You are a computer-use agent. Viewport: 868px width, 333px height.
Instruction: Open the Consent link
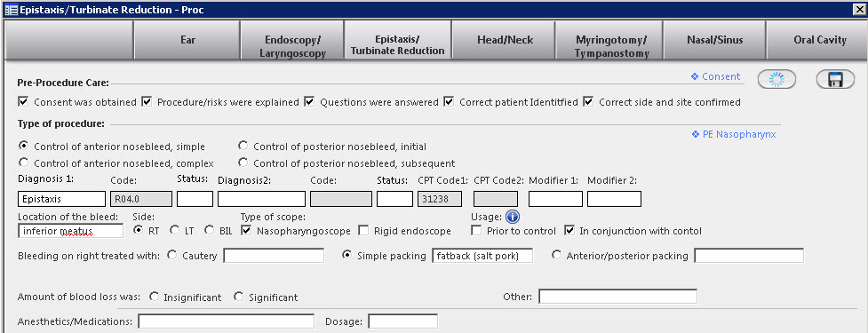tap(716, 77)
